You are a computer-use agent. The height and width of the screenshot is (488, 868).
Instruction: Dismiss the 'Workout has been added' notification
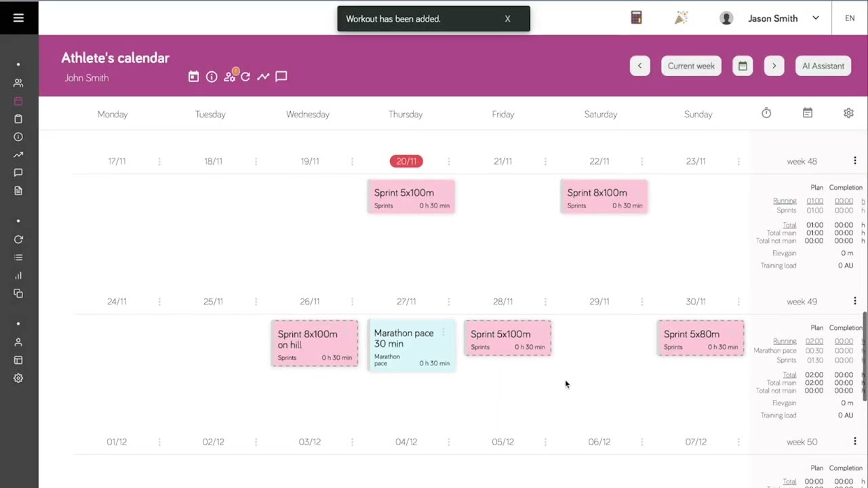507,19
